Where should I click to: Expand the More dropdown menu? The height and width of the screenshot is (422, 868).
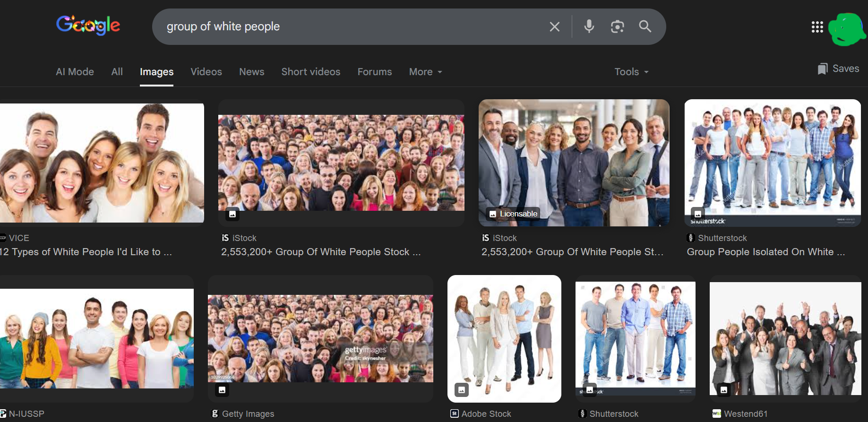click(x=425, y=72)
